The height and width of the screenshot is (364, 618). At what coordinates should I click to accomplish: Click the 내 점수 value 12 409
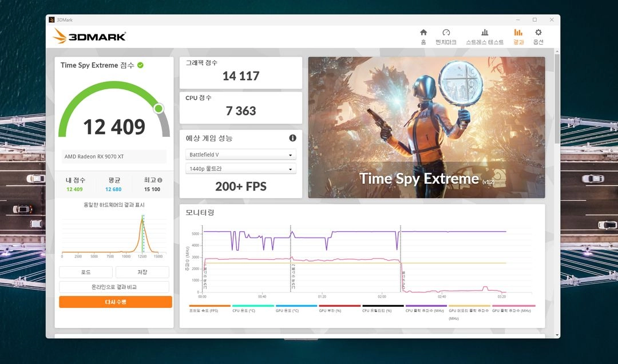coord(74,189)
